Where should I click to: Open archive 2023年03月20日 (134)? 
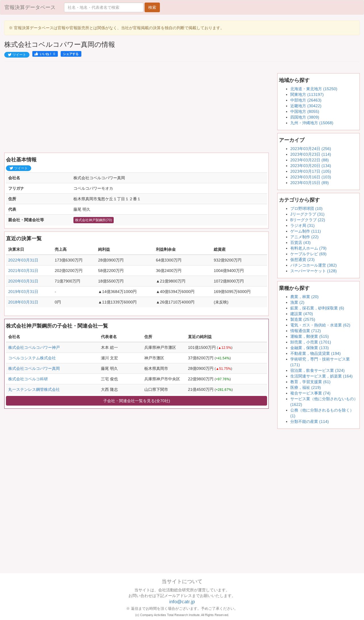pos(310,166)
